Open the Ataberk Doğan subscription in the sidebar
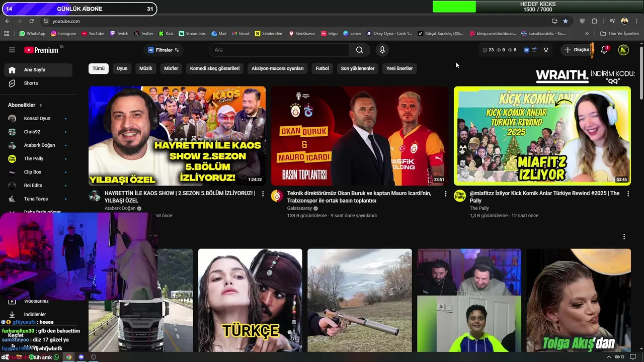This screenshot has height=362, width=644. [38, 145]
